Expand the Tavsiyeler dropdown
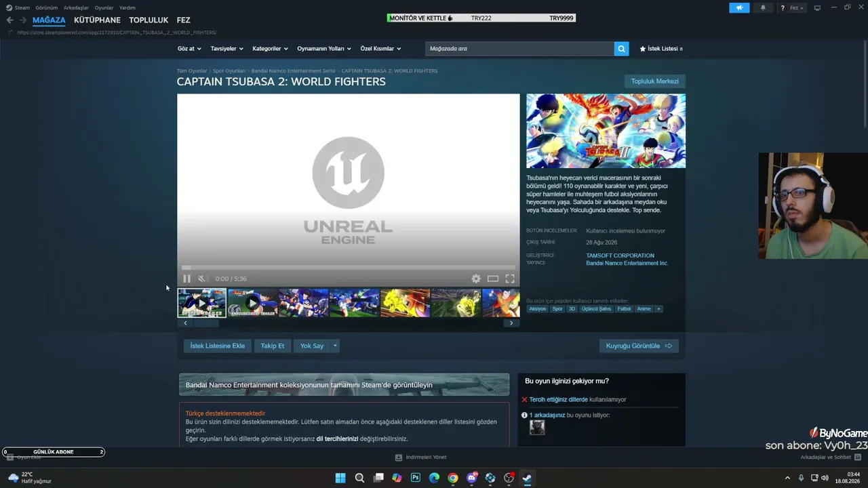868x488 pixels. click(226, 49)
